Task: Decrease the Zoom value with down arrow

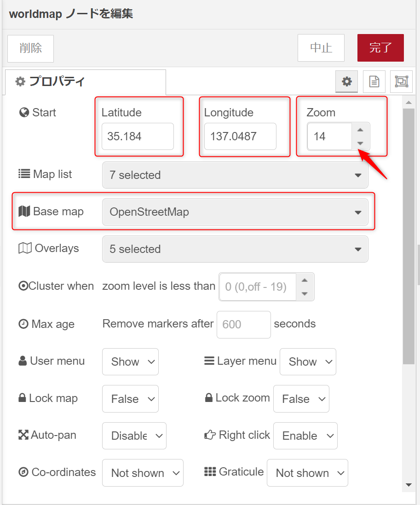Action: pos(360,143)
